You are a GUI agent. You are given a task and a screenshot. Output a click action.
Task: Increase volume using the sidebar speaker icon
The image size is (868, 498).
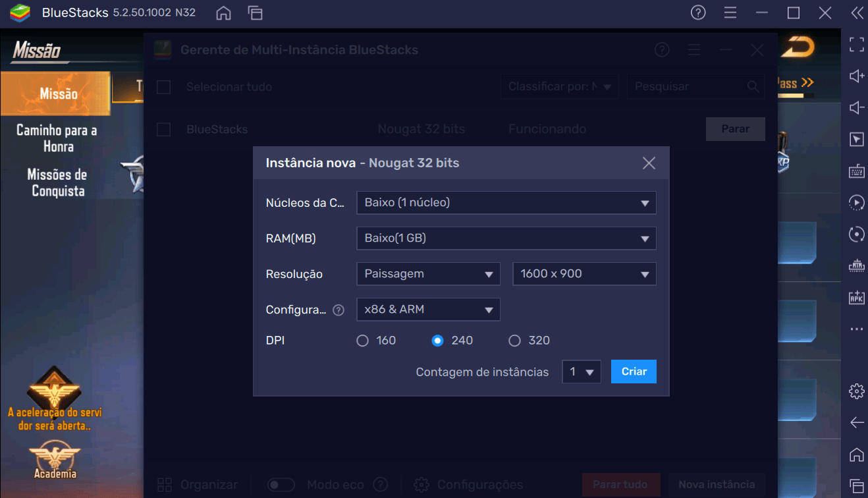point(856,76)
